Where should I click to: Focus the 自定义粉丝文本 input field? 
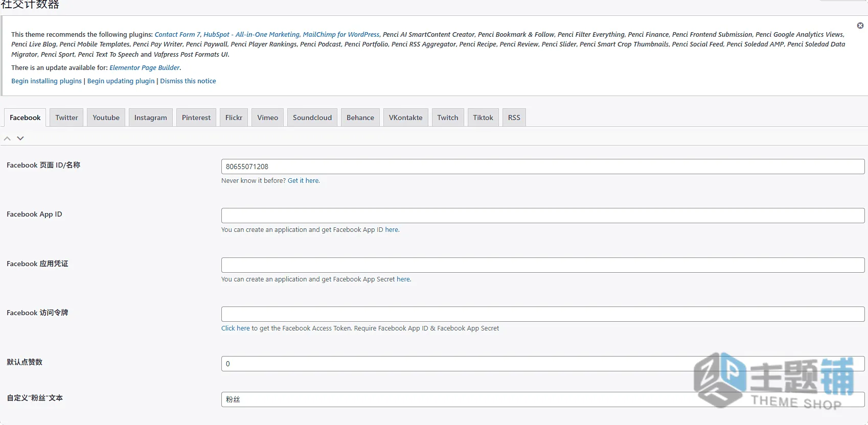tap(543, 399)
